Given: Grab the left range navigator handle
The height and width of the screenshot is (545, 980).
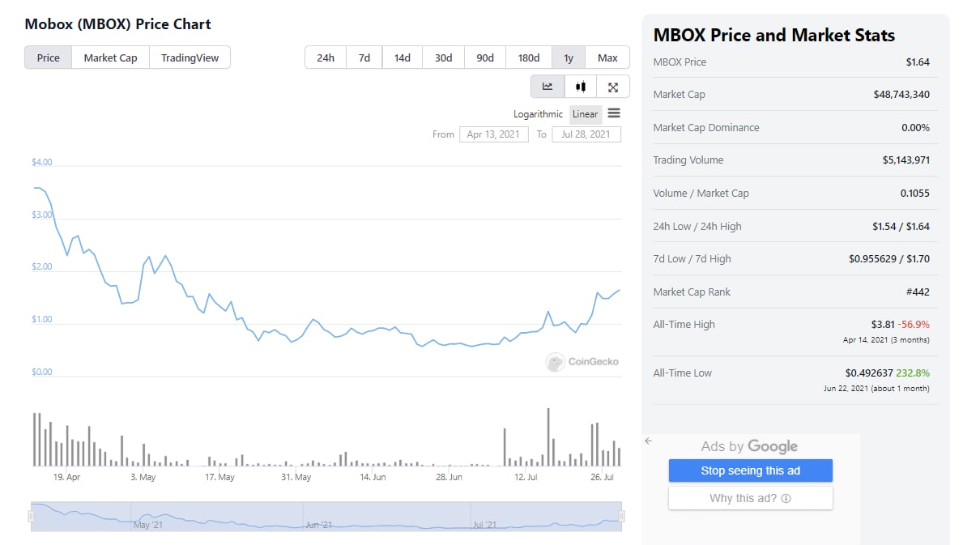Looking at the screenshot, I should (x=32, y=516).
